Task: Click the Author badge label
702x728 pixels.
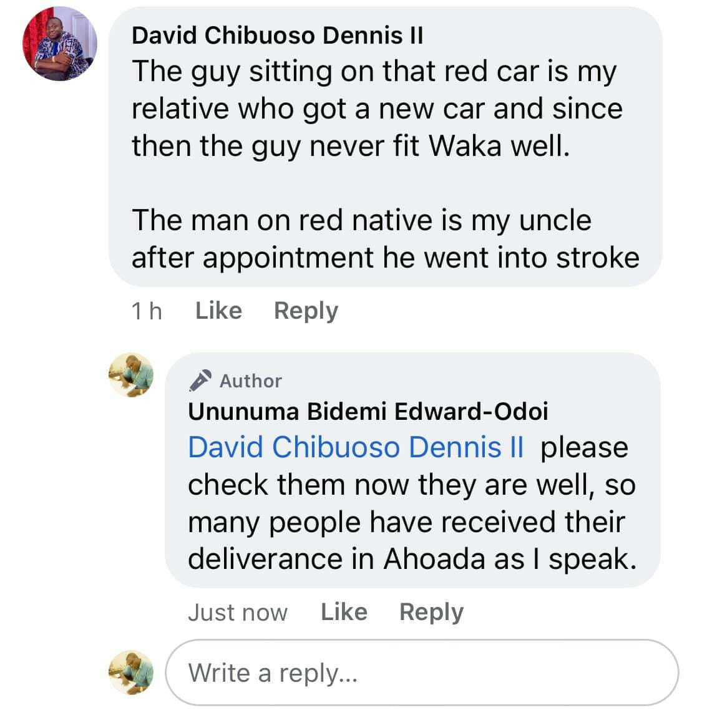Action: click(250, 381)
